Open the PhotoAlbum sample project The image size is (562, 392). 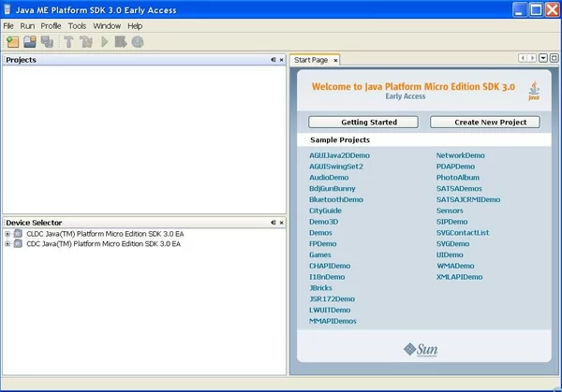point(458,178)
